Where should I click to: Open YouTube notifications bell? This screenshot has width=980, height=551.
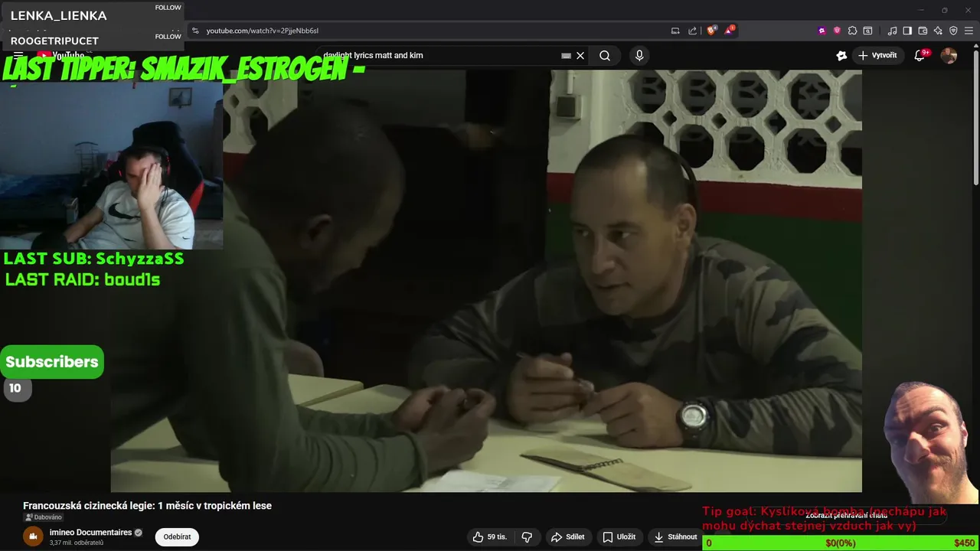tap(920, 55)
